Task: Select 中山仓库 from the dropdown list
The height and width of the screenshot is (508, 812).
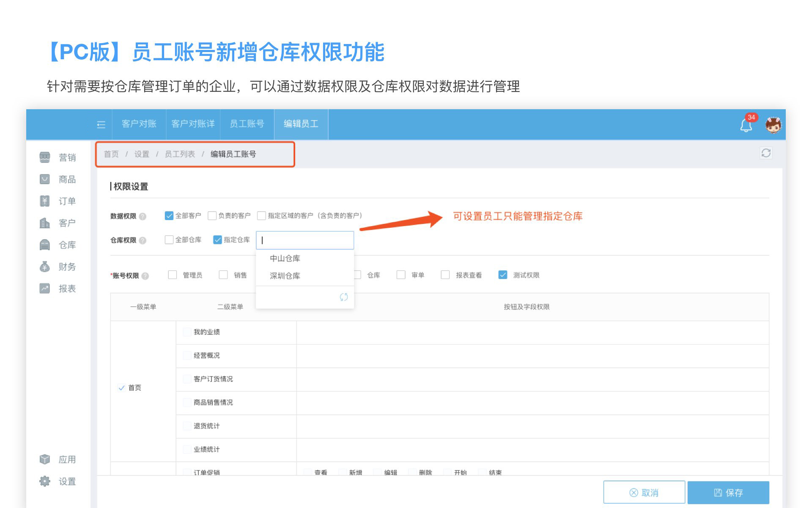Action: click(x=285, y=258)
